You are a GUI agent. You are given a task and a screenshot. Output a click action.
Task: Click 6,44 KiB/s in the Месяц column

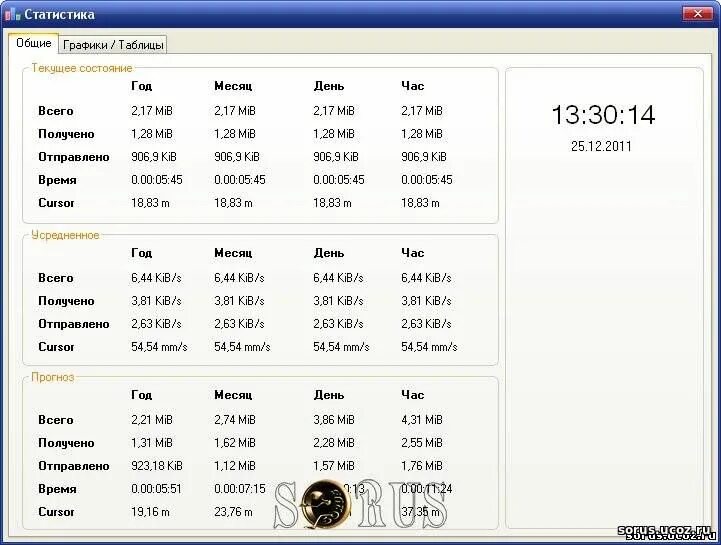(239, 278)
